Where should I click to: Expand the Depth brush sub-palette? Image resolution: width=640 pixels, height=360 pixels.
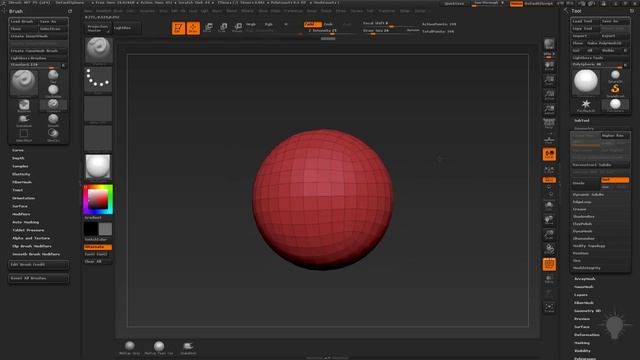click(18, 158)
